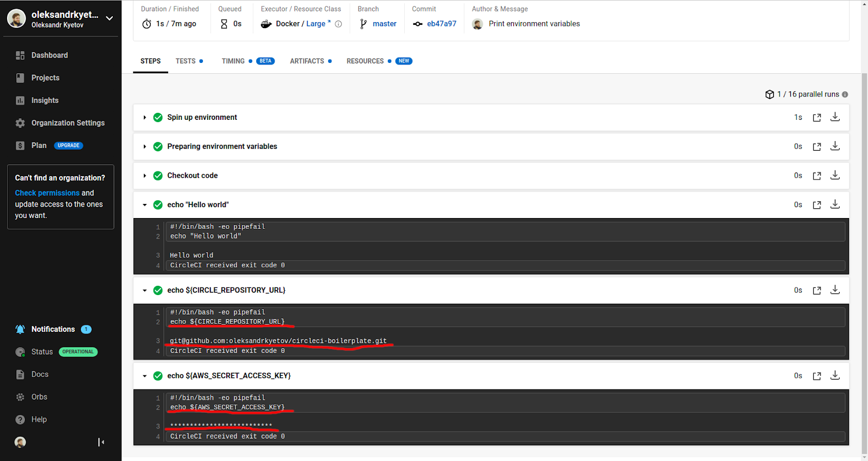Expand the Spin up environment step
Image resolution: width=868 pixels, height=461 pixels.
point(145,117)
